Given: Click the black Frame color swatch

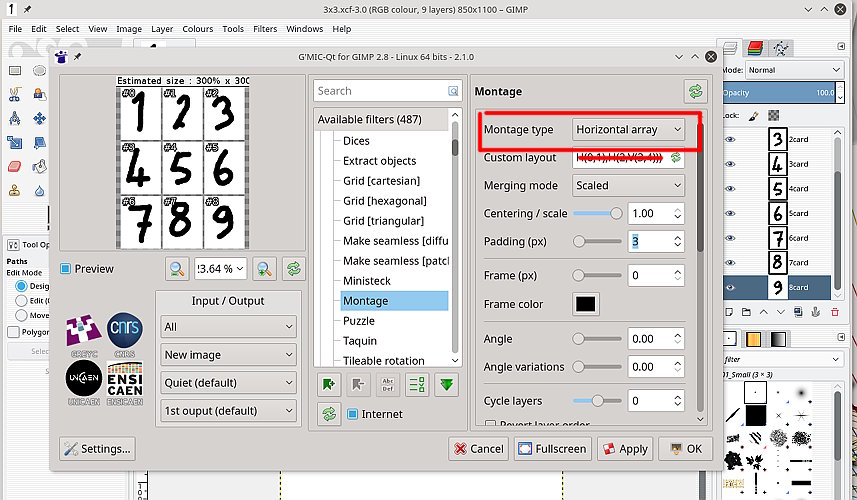Looking at the screenshot, I should [585, 304].
